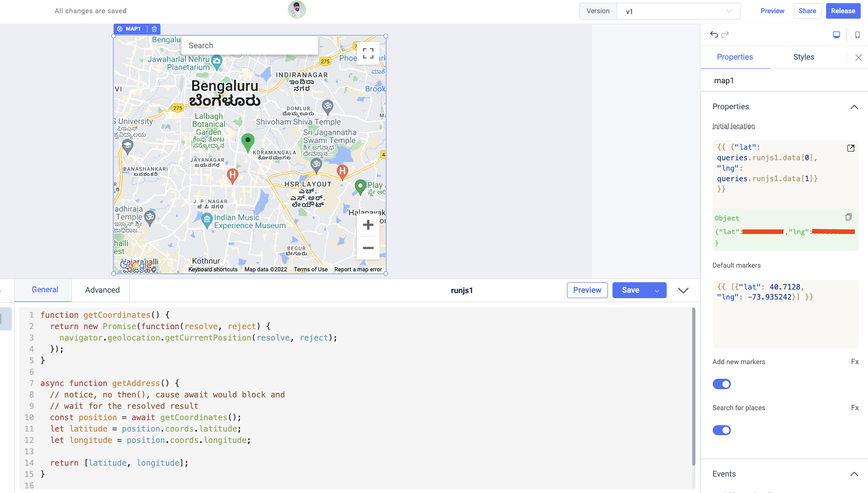Toggle the map fullscreen view
868x493 pixels.
click(x=368, y=53)
